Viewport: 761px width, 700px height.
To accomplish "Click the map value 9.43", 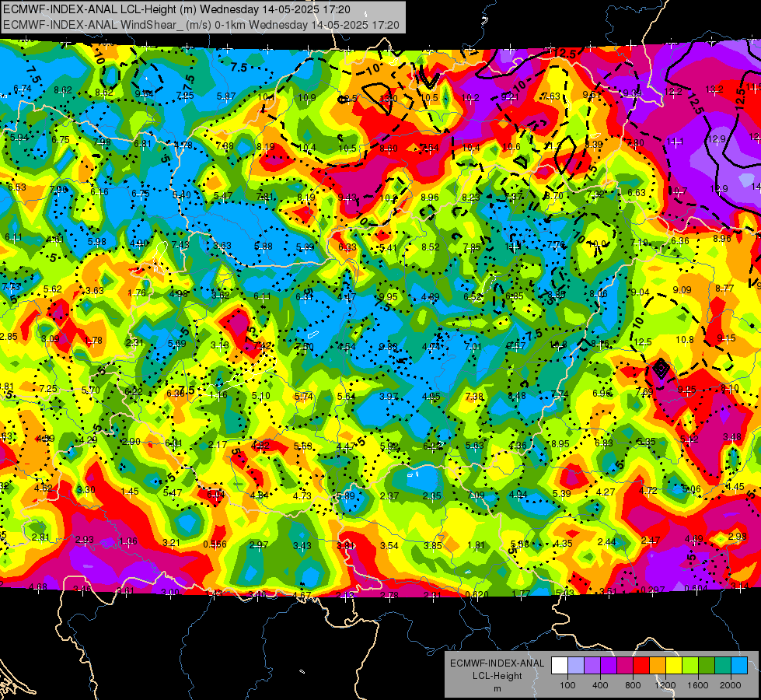I will click(x=347, y=197).
